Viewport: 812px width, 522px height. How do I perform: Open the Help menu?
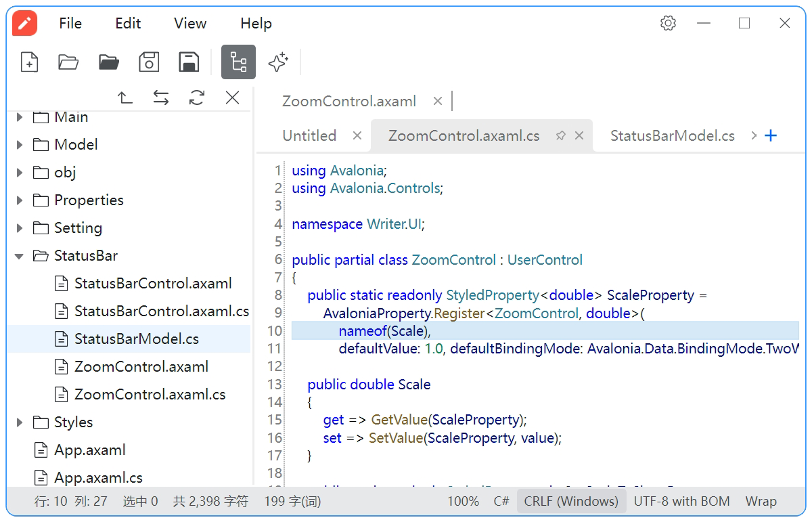coord(256,23)
